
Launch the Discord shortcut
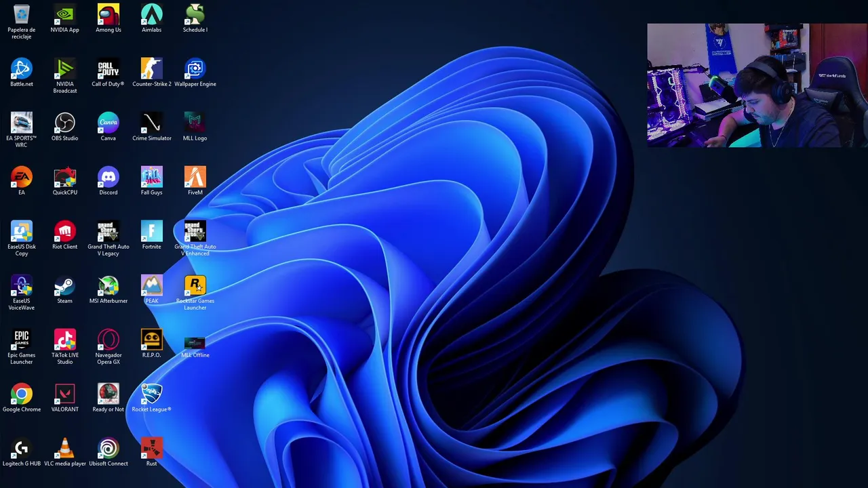click(108, 177)
